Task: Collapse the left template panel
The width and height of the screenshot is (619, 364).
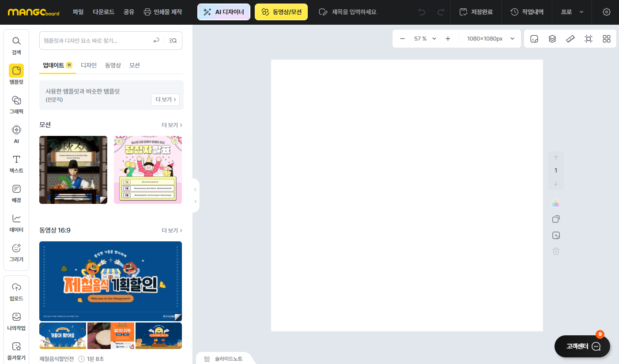Action: (x=196, y=190)
